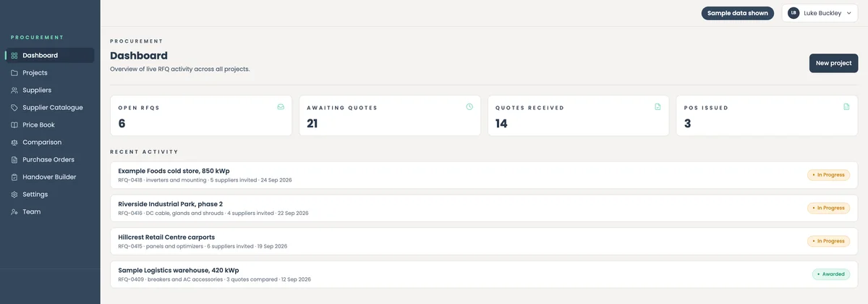Click the Open RFQs count 6
This screenshot has width=868, height=304.
coord(122,124)
